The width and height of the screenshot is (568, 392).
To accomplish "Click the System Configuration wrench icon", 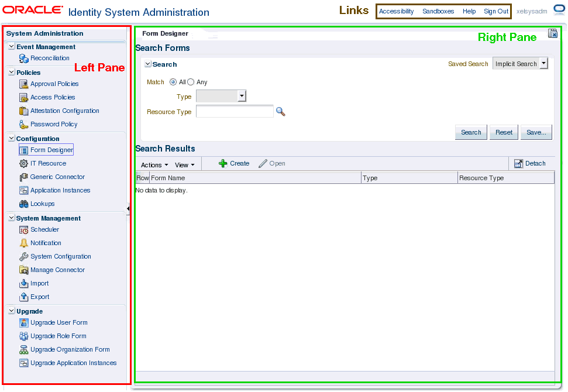I will tap(23, 256).
